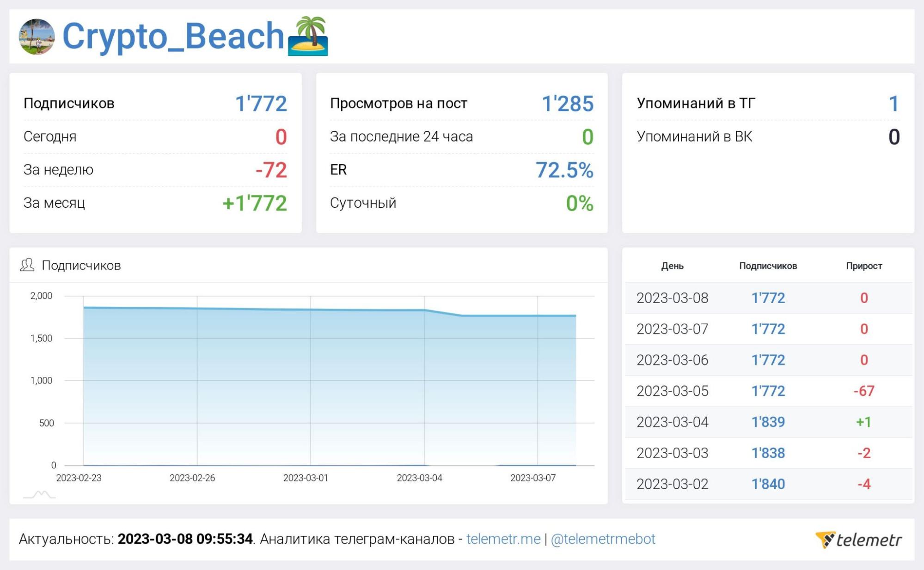This screenshot has height=570, width=924.
Task: Click the Суточный value 0%
Action: click(x=580, y=203)
